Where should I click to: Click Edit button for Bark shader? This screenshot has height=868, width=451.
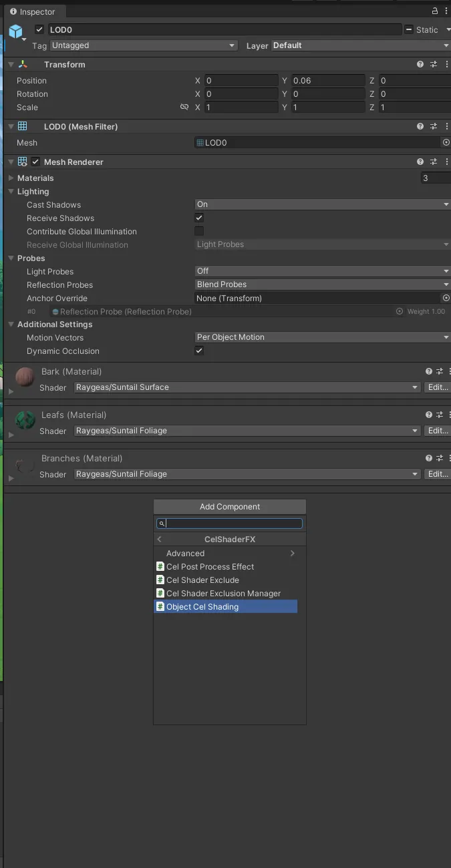(x=438, y=387)
